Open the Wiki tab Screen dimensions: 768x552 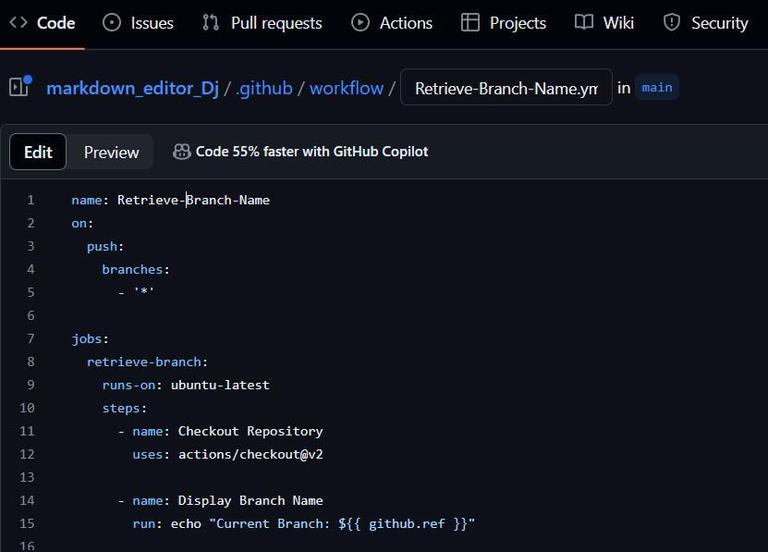coord(604,23)
